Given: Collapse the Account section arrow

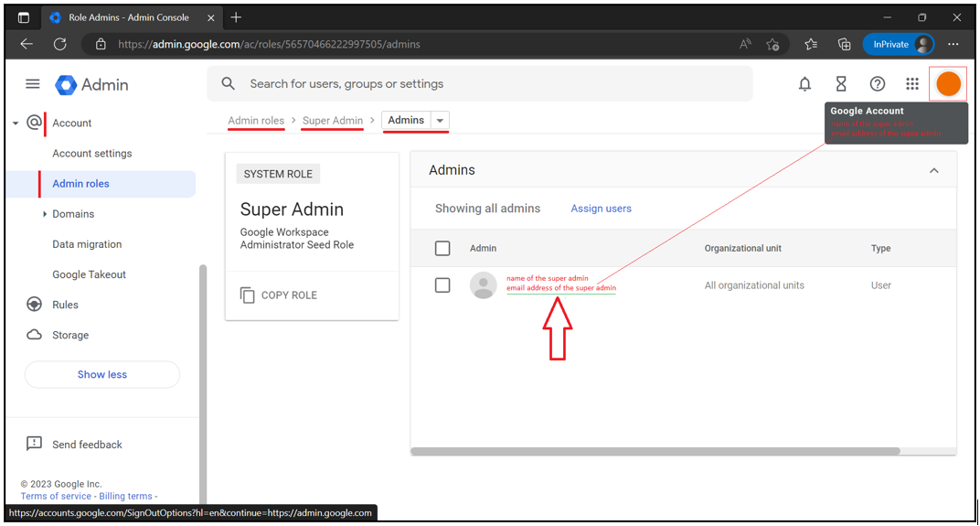Looking at the screenshot, I should [x=16, y=123].
